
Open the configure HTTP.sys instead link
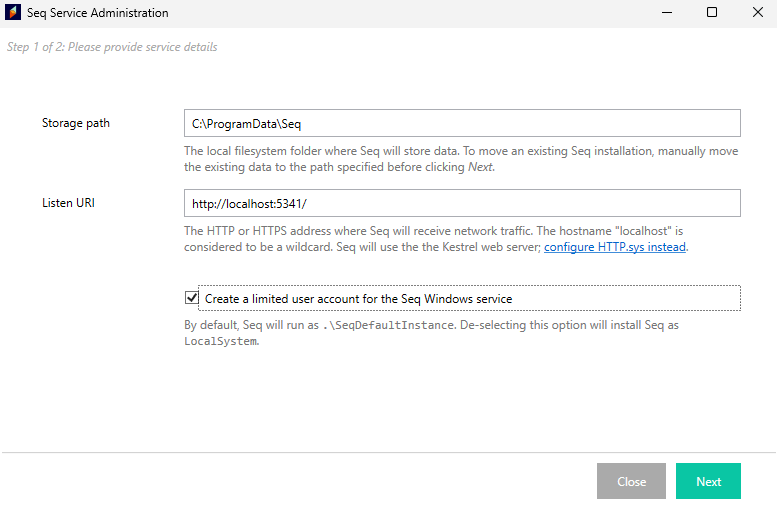pos(614,247)
